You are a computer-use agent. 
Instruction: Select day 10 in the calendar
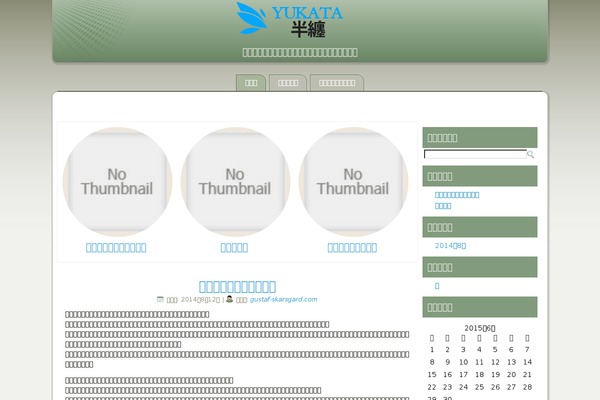pyautogui.click(x=463, y=362)
